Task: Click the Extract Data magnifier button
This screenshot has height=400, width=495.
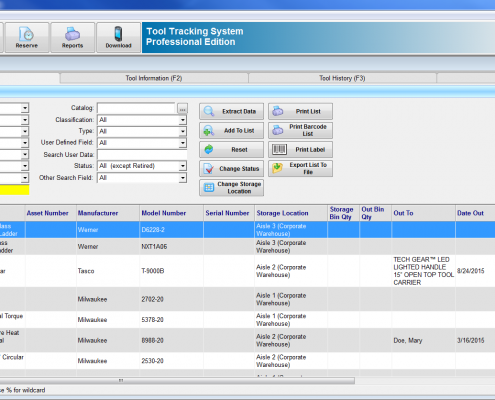Action: point(232,111)
